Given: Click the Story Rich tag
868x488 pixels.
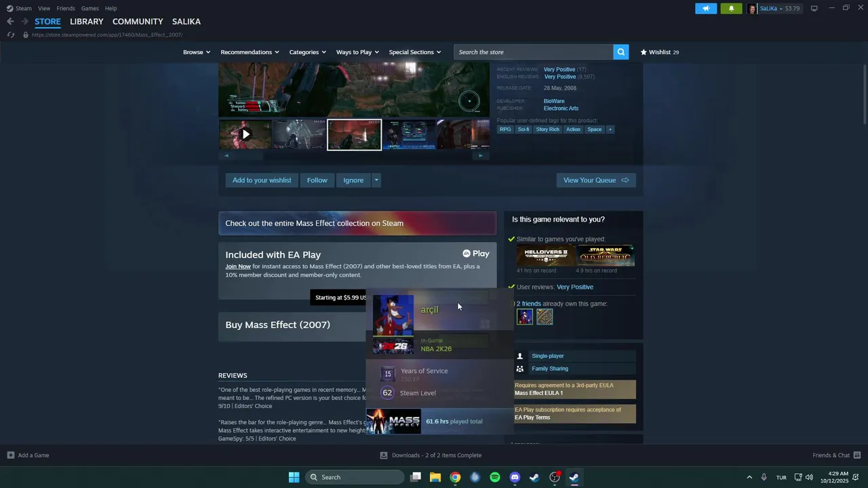Looking at the screenshot, I should point(548,129).
